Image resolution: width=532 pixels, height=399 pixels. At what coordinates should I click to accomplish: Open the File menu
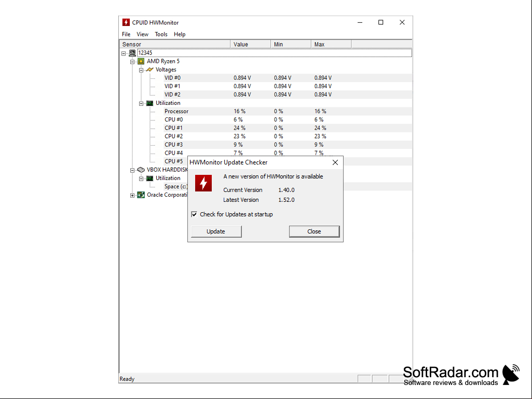[126, 34]
